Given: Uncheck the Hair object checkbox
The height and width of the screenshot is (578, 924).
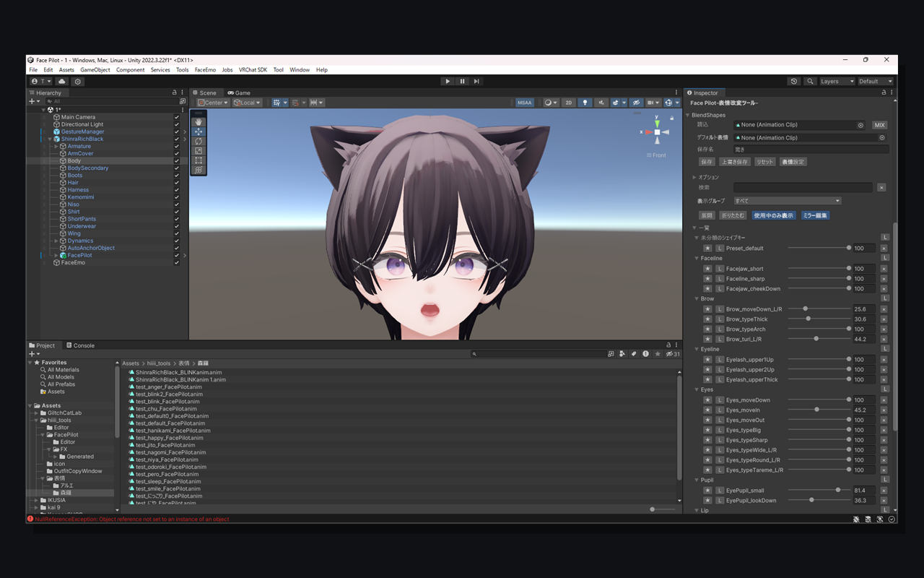Looking at the screenshot, I should [x=177, y=183].
